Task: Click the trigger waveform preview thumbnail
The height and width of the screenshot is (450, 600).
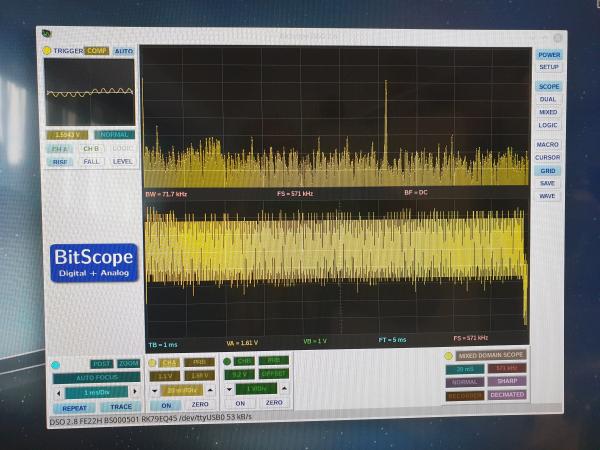Action: pos(90,92)
